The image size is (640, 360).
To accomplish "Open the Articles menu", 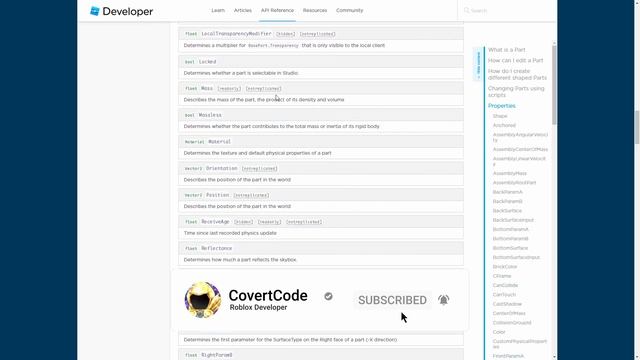I will pyautogui.click(x=242, y=10).
